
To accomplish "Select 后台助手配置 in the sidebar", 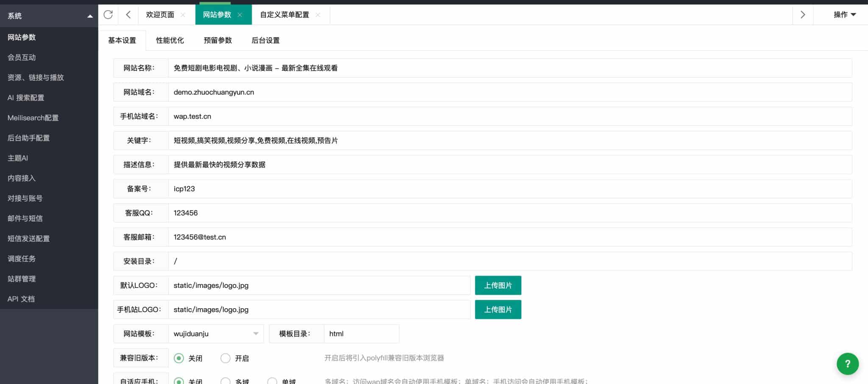I will pyautogui.click(x=49, y=138).
